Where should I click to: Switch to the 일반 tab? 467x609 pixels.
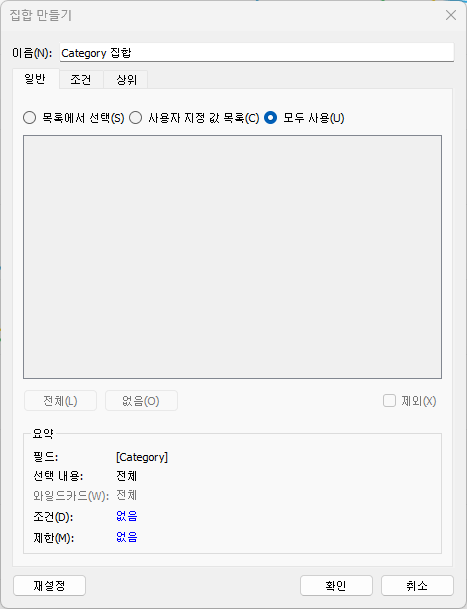36,79
